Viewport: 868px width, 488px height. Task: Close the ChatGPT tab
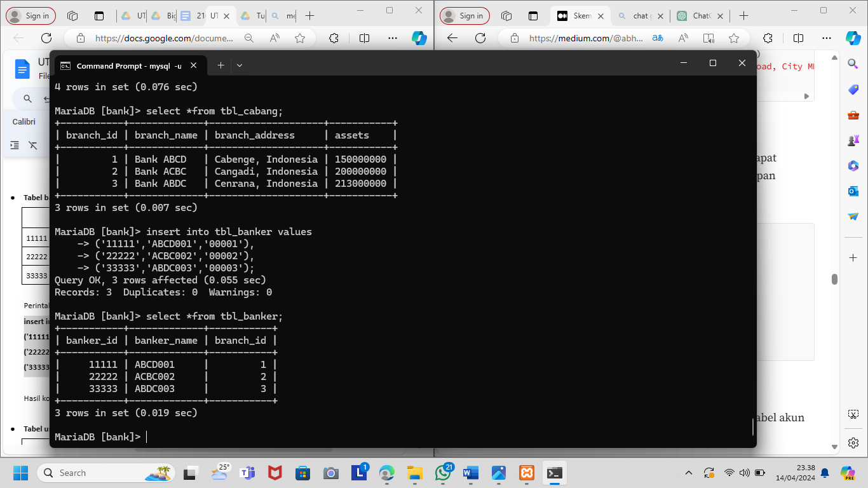[721, 16]
